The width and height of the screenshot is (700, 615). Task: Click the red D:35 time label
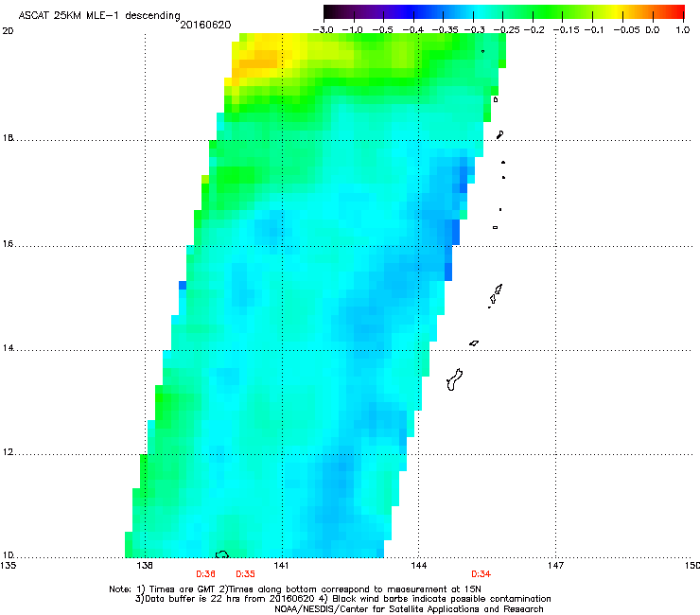(x=246, y=574)
